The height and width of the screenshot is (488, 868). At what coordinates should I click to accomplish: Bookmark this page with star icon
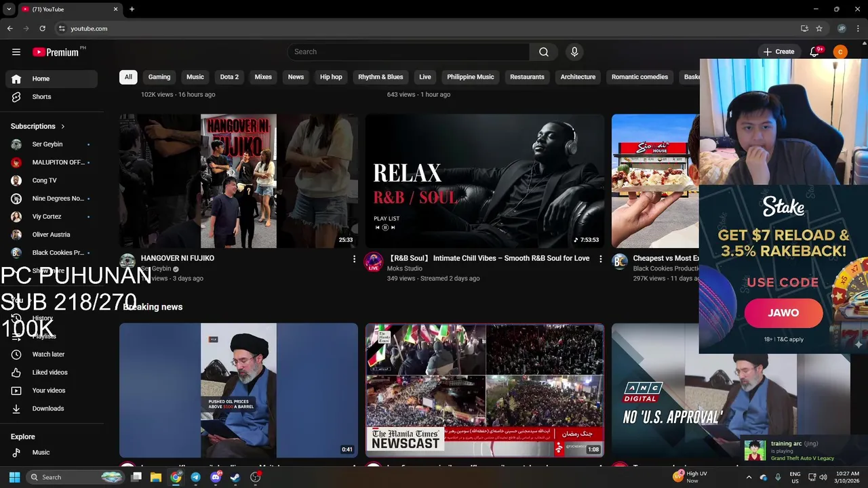[x=819, y=28]
